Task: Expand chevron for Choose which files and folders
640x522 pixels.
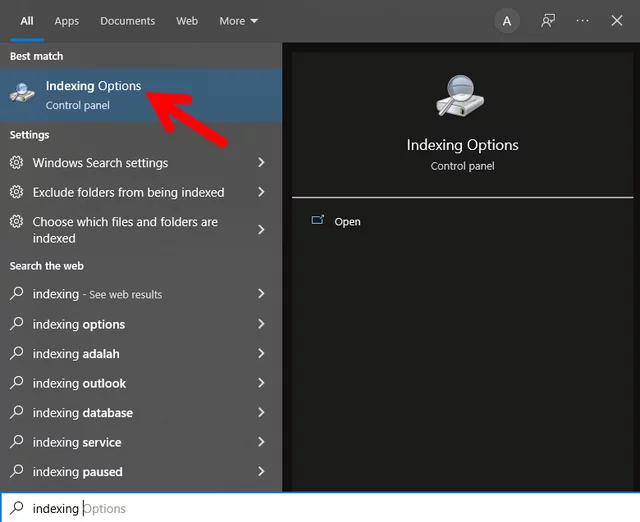Action: [261, 229]
